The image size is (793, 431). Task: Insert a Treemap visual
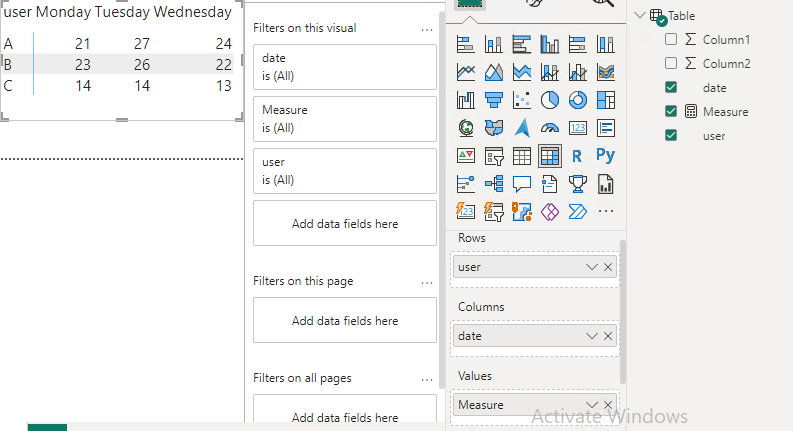click(x=605, y=100)
